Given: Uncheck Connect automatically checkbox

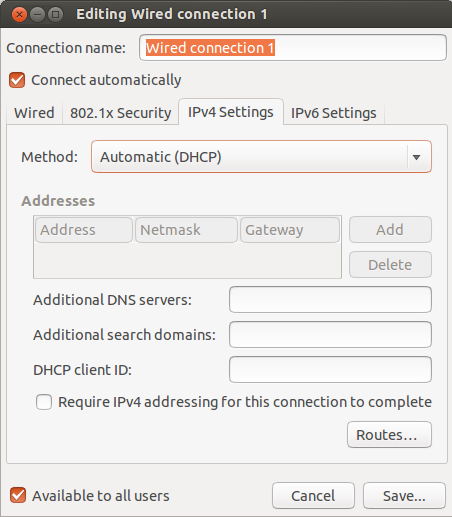Looking at the screenshot, I should pos(17,80).
